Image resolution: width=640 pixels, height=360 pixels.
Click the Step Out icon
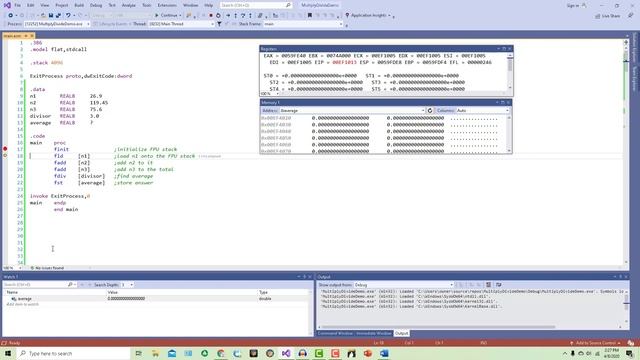click(250, 15)
